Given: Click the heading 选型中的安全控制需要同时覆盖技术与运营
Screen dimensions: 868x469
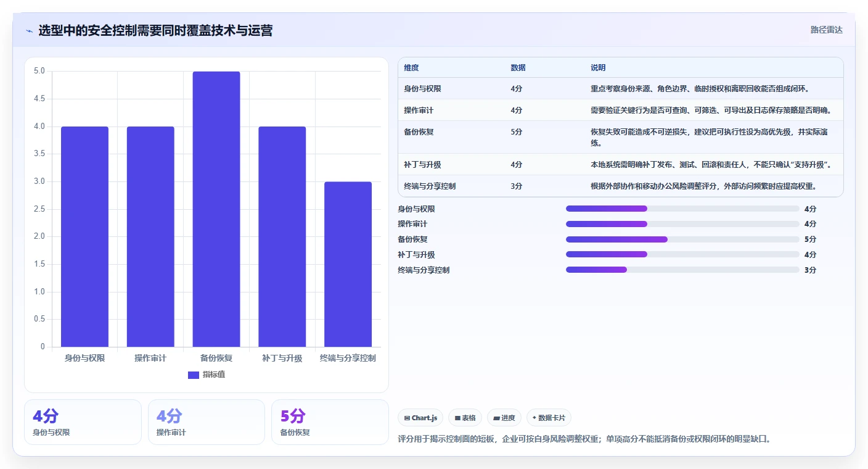Looking at the screenshot, I should (x=155, y=30).
